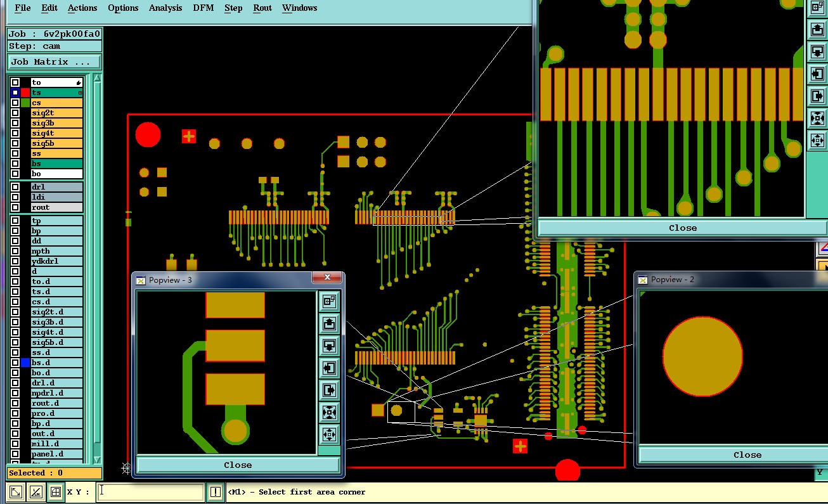Open the Analysis menu
The width and height of the screenshot is (828, 504).
click(165, 8)
